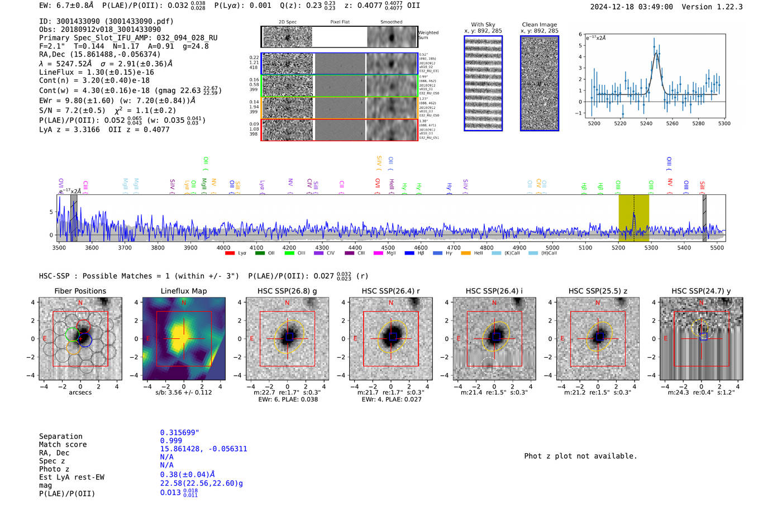Click the (K)CaII legend swatch
The height and width of the screenshot is (532, 782).
coord(497,253)
